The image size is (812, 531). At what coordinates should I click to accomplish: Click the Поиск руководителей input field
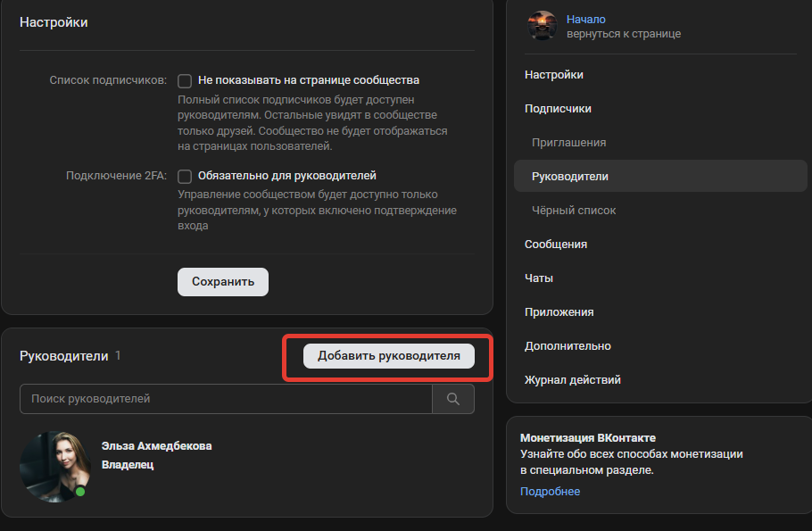pyautogui.click(x=223, y=398)
